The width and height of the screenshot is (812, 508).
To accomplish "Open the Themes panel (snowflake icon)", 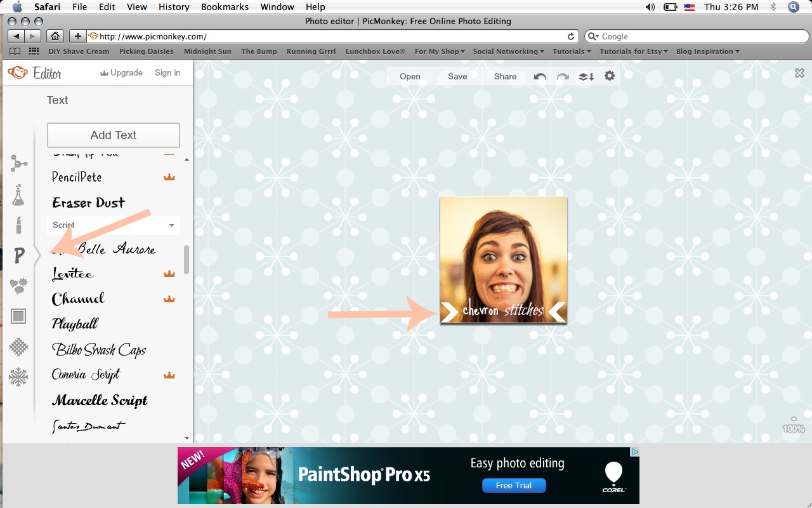I will coord(18,377).
